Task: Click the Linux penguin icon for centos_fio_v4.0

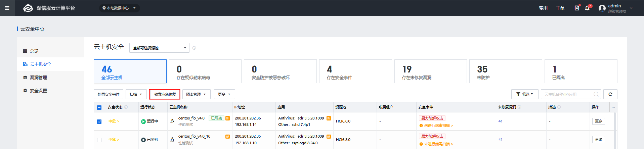Action: click(x=172, y=121)
